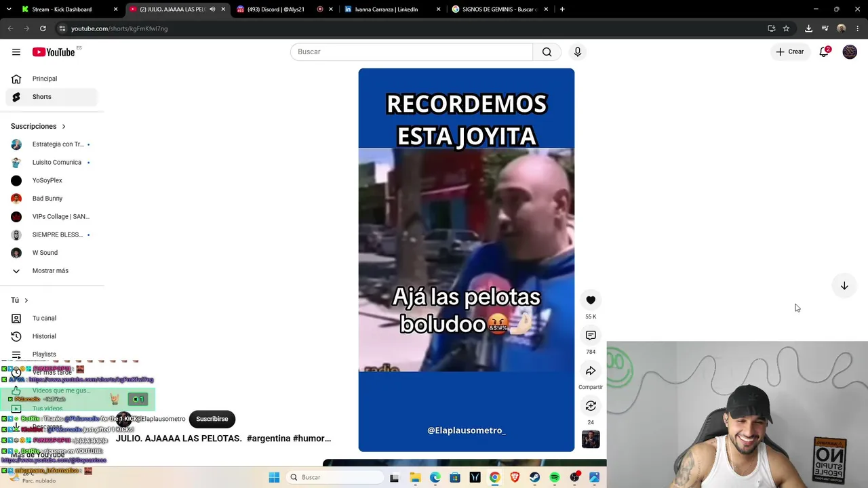Open Estrategia con Tr... channel

[52, 144]
